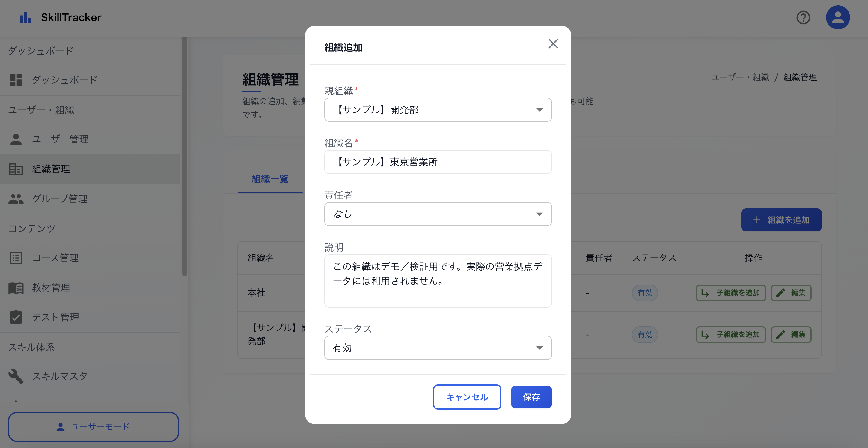Click the user avatar in the header

click(838, 17)
